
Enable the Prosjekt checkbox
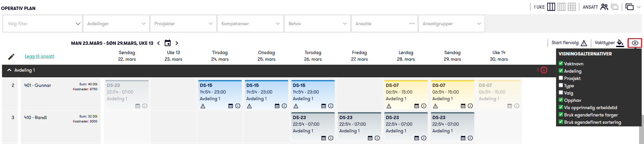point(561,78)
